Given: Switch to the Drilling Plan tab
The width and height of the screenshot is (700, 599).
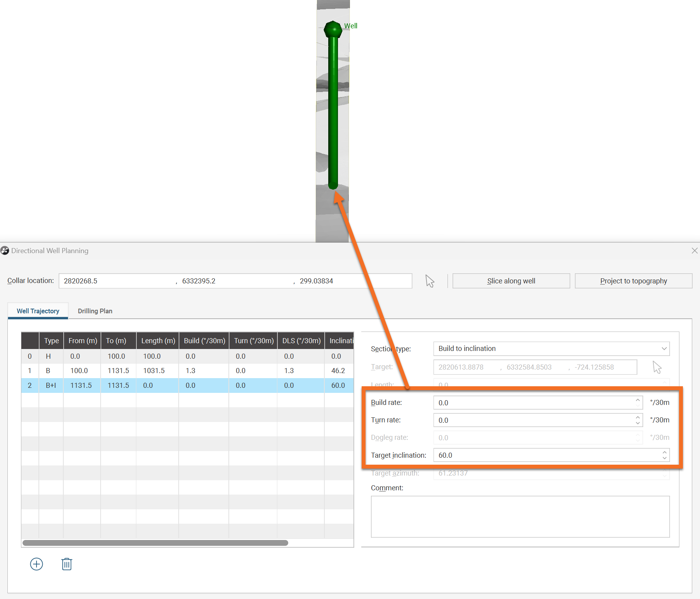Looking at the screenshot, I should pos(95,311).
